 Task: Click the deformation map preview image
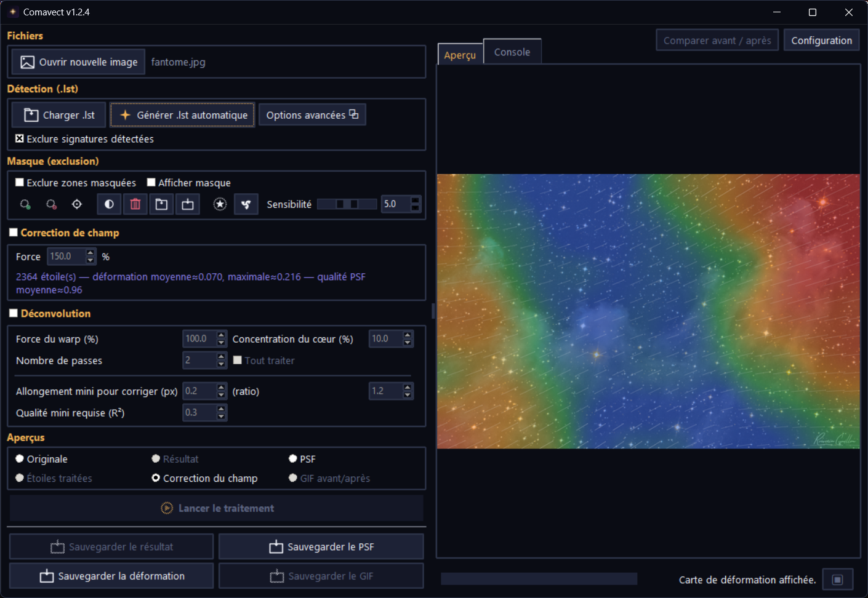(648, 311)
